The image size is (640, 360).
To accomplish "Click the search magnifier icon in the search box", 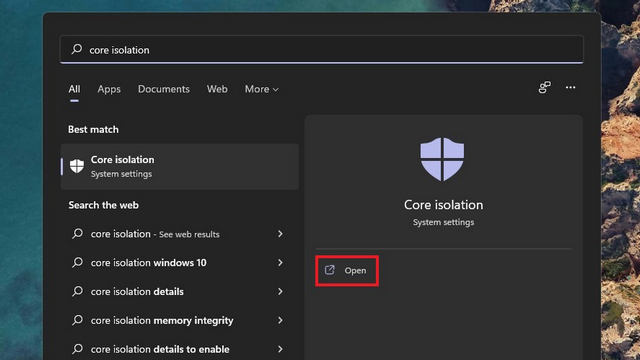I will pos(77,49).
